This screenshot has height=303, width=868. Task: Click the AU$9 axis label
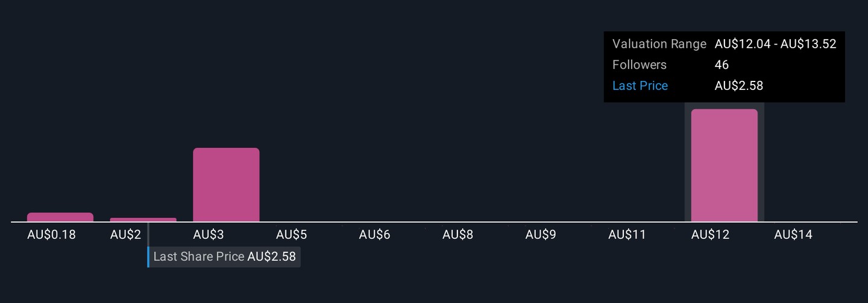(541, 235)
